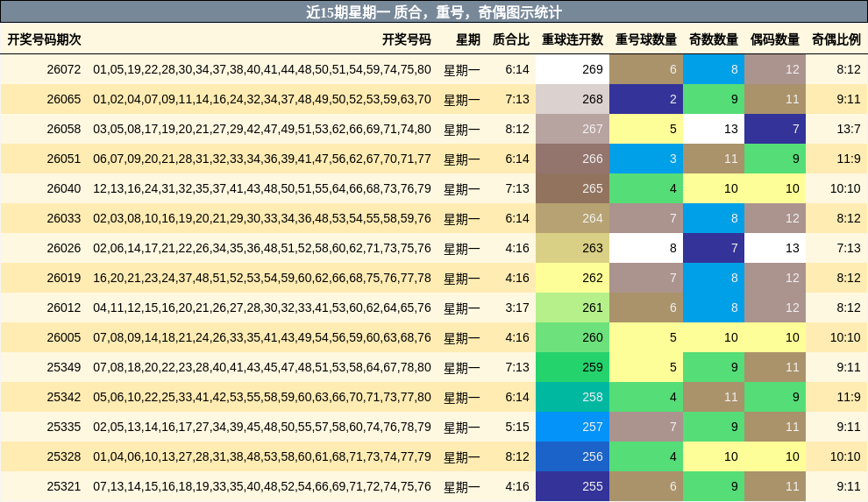Click the navy repeat-ball count 2 cell
The width and height of the screenshot is (868, 502).
click(646, 99)
